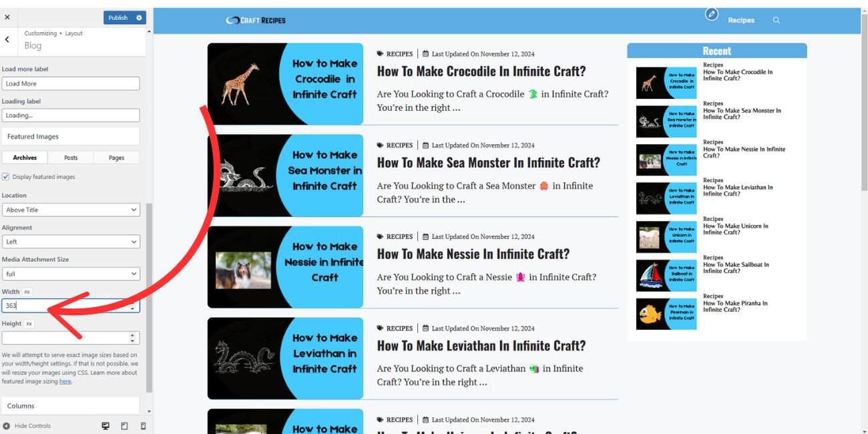Open 'How To Make Leviathan In Infinite Craft?' headline

481,345
